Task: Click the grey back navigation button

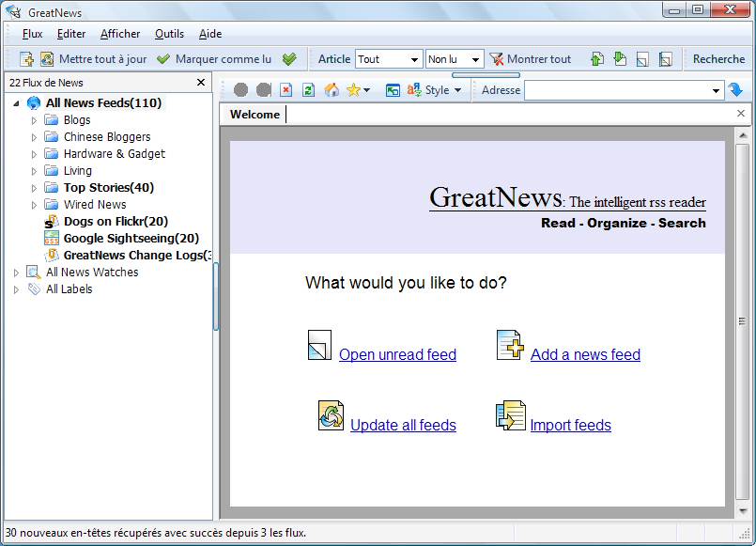Action: point(240,89)
